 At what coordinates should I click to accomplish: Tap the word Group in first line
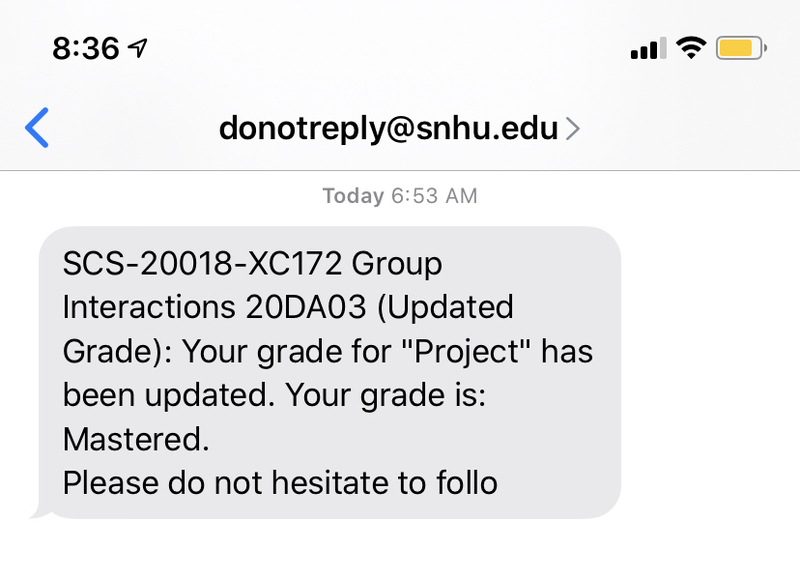[397, 265]
